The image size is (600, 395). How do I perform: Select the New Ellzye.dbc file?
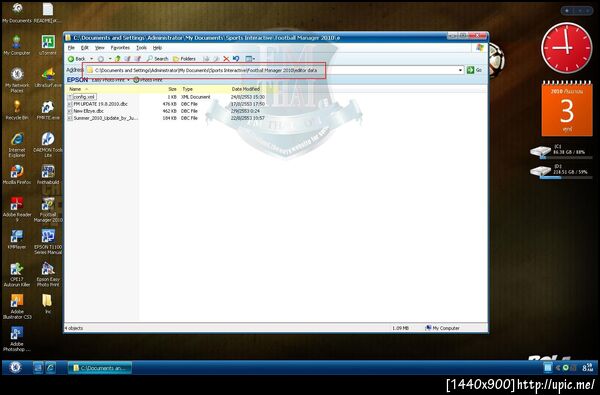coord(85,111)
